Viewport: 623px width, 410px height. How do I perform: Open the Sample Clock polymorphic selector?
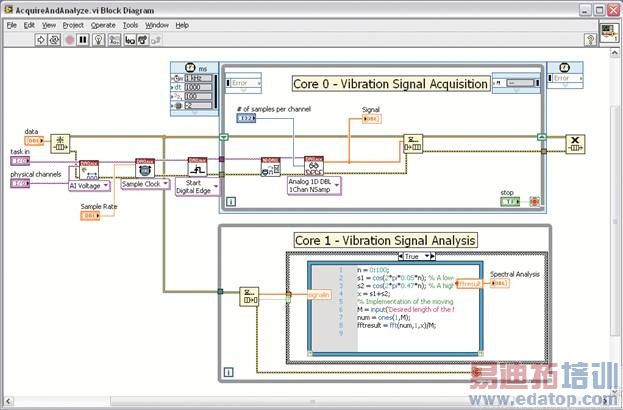click(x=145, y=184)
